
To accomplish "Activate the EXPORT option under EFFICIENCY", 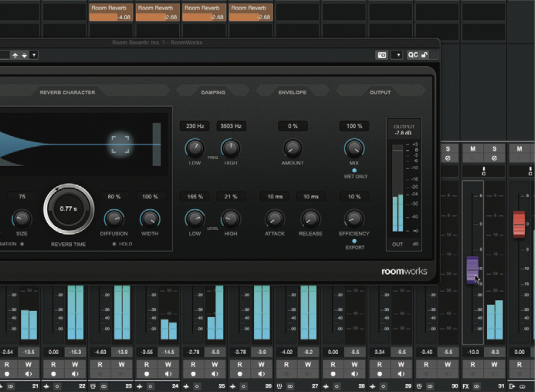I will pyautogui.click(x=354, y=240).
